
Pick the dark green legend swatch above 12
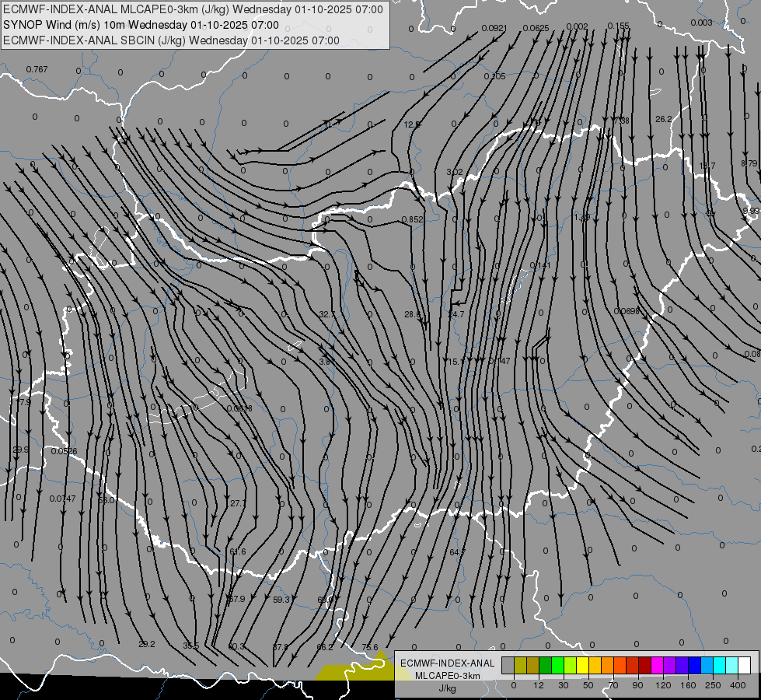[x=546, y=665]
